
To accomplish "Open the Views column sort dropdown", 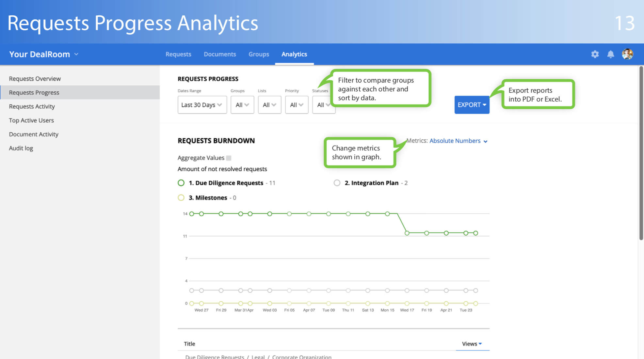I will (x=472, y=344).
